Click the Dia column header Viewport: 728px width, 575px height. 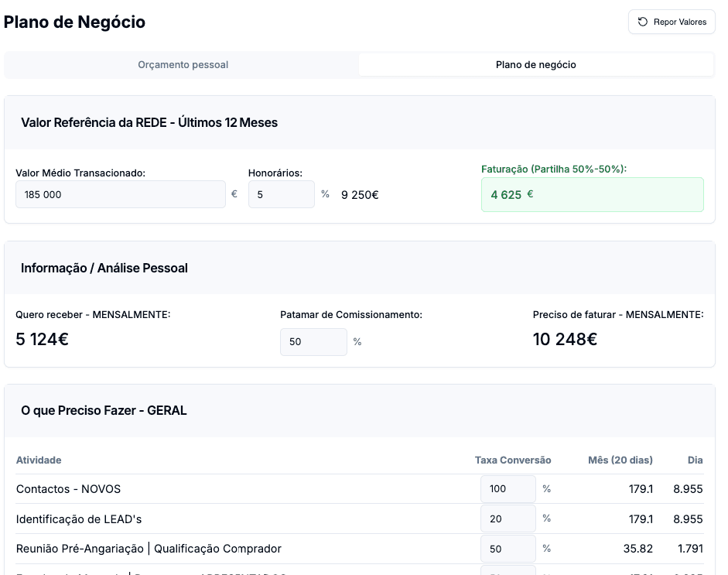point(695,460)
